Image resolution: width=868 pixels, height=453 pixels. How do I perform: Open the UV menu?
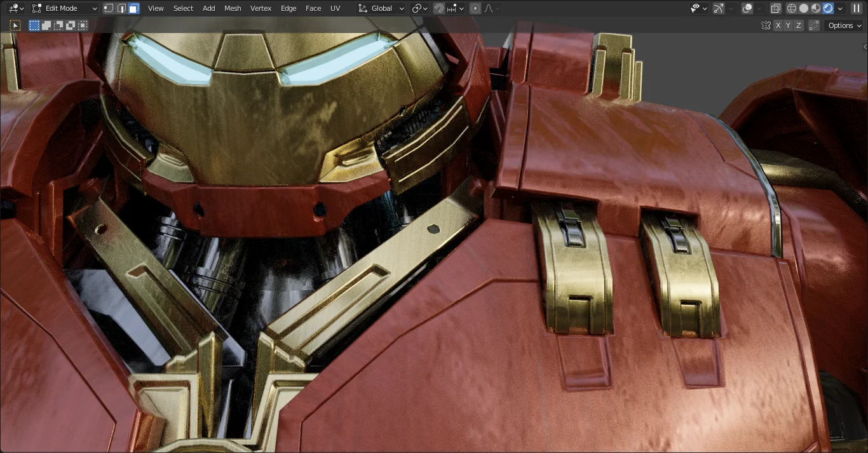tap(336, 8)
